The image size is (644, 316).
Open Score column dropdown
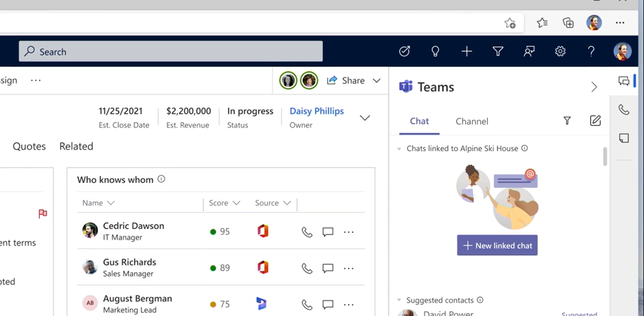click(236, 203)
